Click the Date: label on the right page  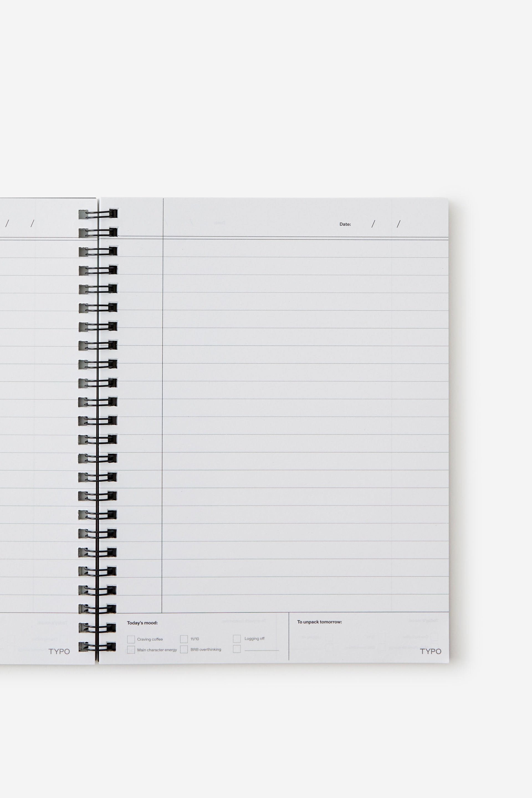345,224
